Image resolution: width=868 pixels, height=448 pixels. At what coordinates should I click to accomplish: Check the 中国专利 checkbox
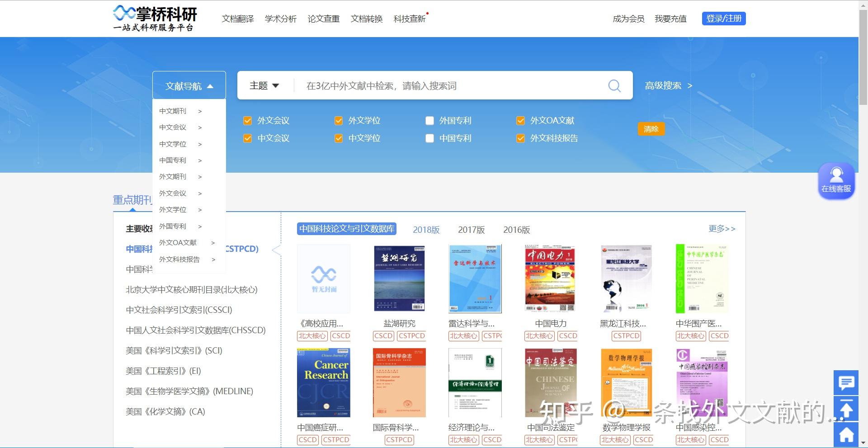(x=429, y=138)
